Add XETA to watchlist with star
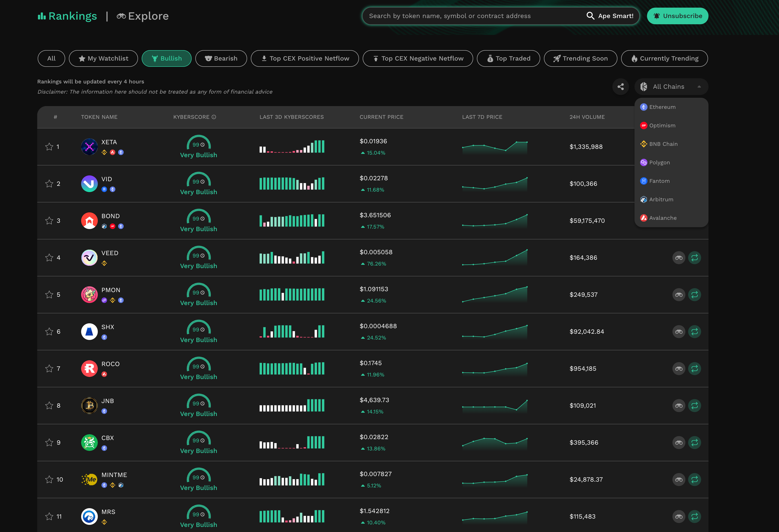Image resolution: width=779 pixels, height=532 pixels. (49, 147)
